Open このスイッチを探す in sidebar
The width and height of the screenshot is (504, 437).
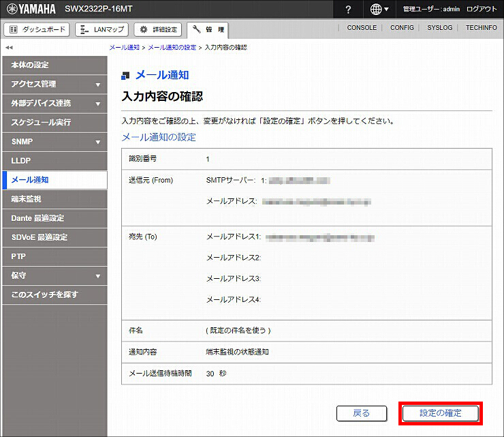click(54, 295)
